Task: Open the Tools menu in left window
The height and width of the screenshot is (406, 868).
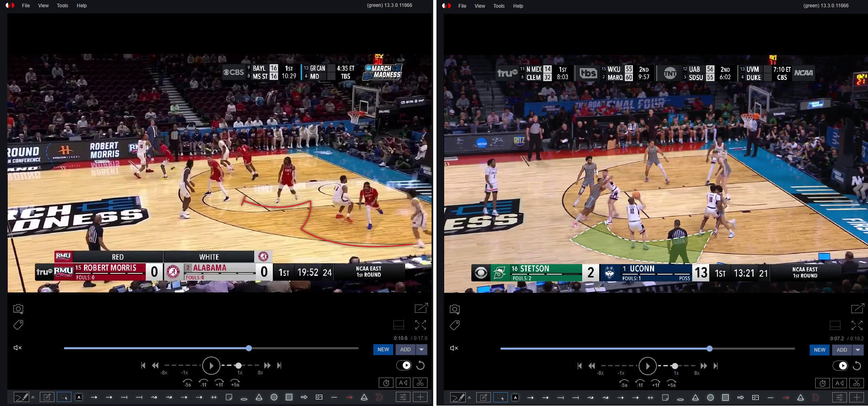Action: [x=63, y=6]
